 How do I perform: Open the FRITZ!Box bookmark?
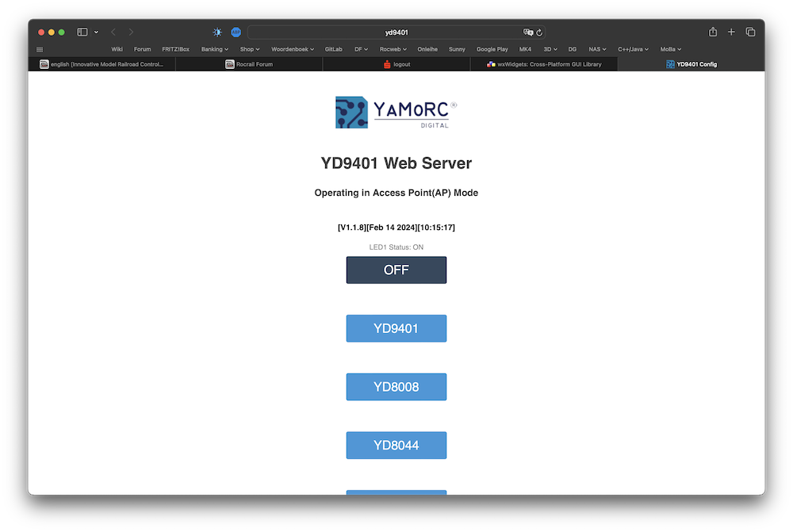[x=175, y=49]
